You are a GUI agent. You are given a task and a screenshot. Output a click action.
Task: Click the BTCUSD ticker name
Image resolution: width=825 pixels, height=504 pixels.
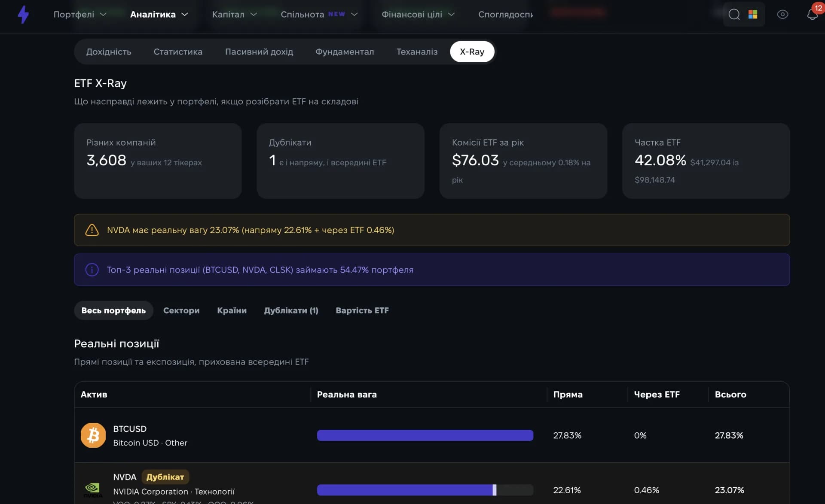tap(130, 429)
